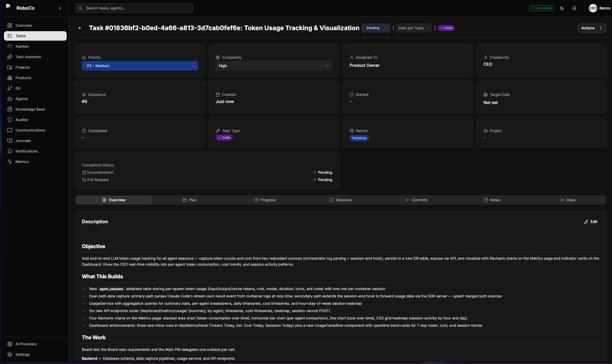
Task: Toggle dark mode moon icon
Action: click(x=562, y=8)
